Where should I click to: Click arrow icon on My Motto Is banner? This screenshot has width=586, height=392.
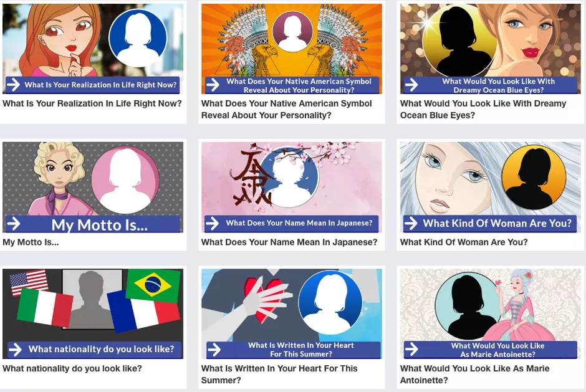tap(14, 224)
